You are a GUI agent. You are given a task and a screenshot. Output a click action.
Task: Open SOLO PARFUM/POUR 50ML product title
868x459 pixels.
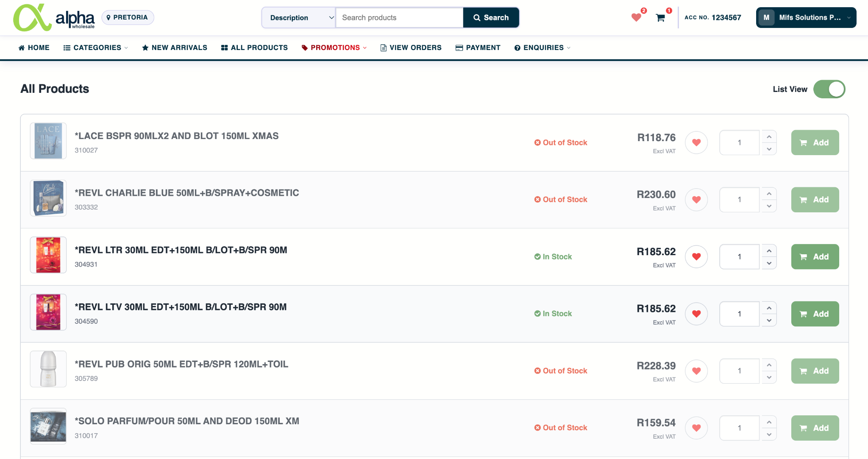[x=187, y=421]
